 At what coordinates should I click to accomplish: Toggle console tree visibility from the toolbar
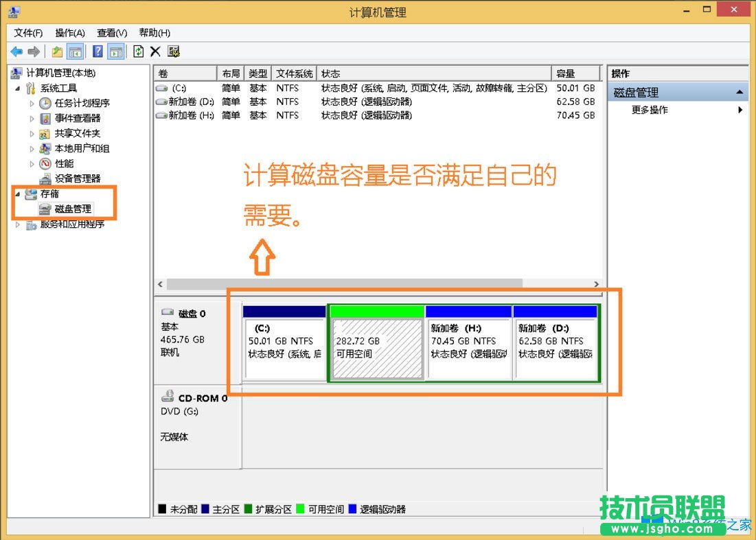click(x=74, y=51)
